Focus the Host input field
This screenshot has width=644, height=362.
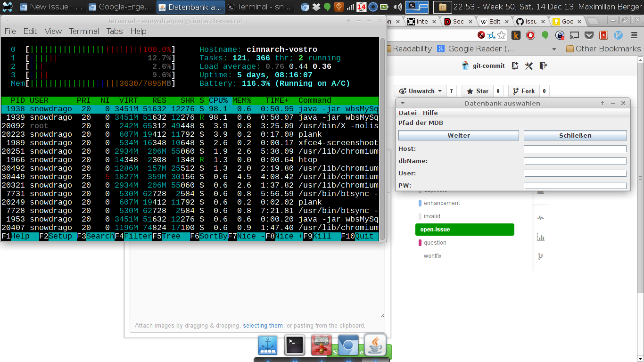[575, 149]
